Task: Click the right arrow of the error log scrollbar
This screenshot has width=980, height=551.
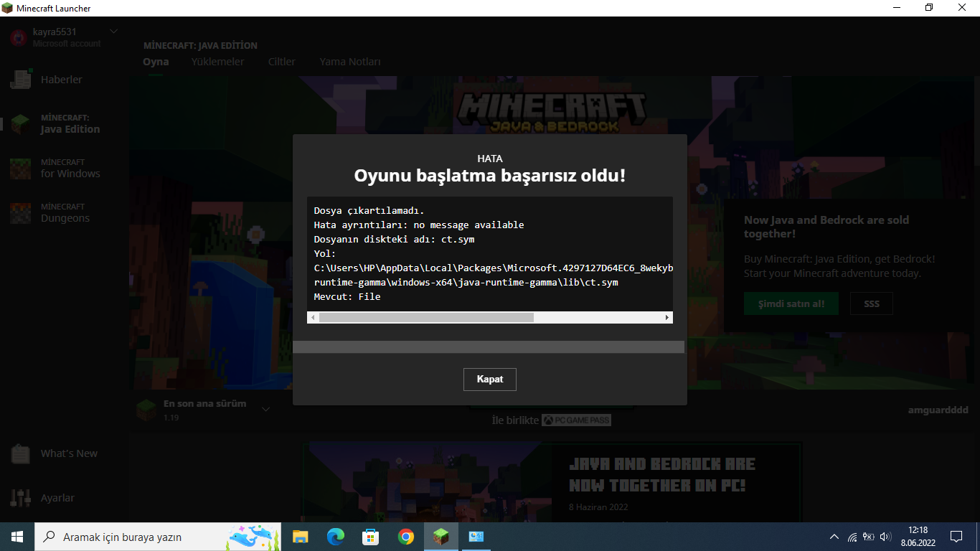Action: click(667, 317)
